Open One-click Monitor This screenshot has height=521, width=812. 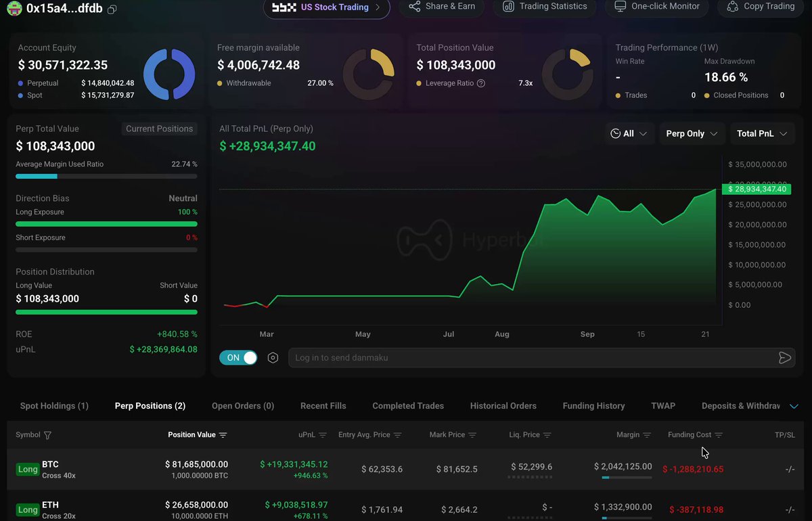tap(656, 7)
